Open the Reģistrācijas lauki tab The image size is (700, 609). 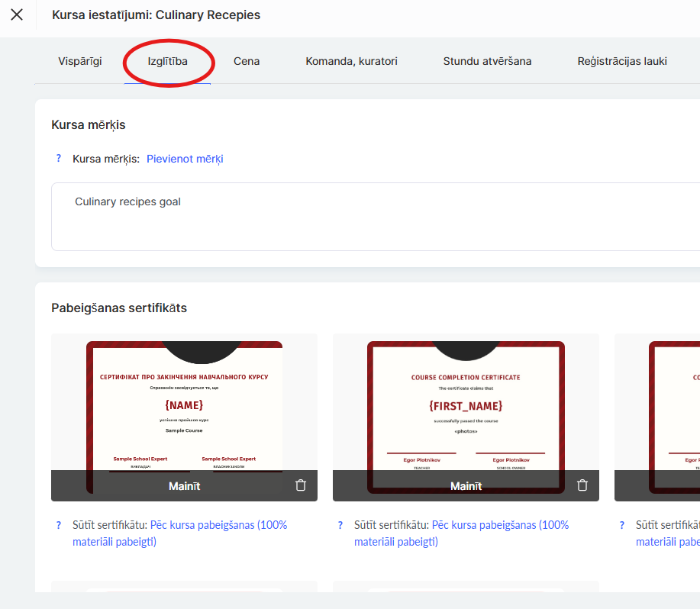tap(622, 61)
